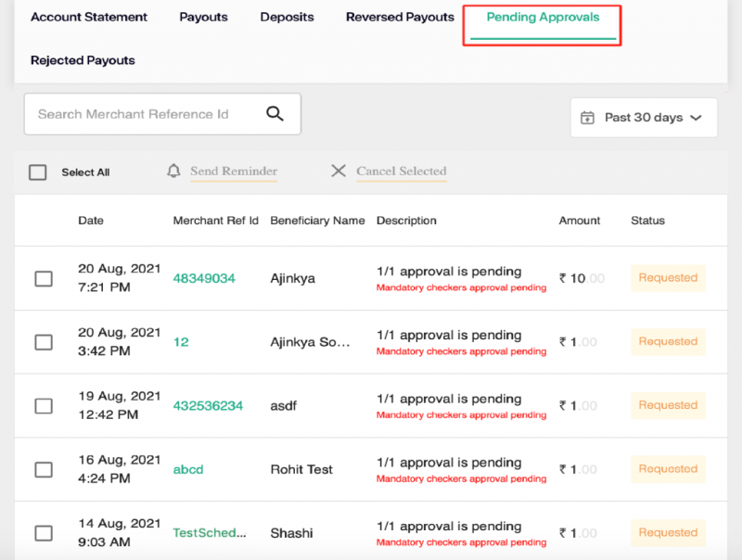Click the Description column header
The width and height of the screenshot is (742, 560).
pyautogui.click(x=406, y=221)
